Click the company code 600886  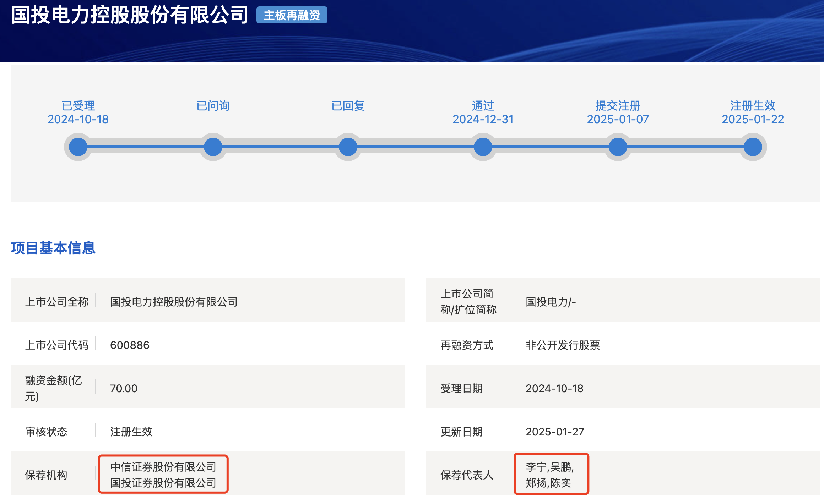(x=130, y=345)
